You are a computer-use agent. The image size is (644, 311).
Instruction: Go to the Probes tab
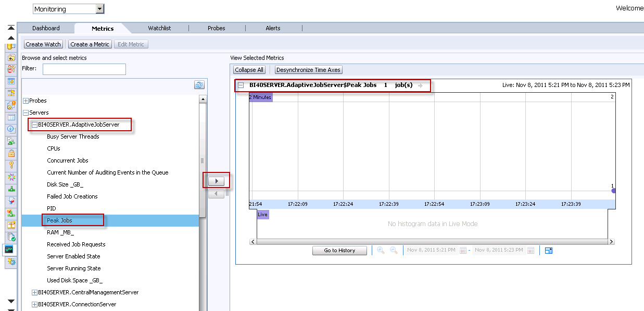pyautogui.click(x=217, y=28)
